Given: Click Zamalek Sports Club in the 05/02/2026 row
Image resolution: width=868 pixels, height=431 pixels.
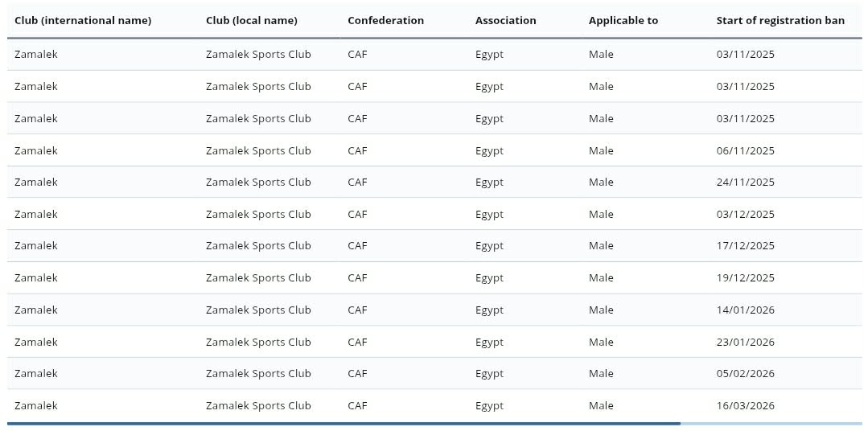Looking at the screenshot, I should coord(258,374).
